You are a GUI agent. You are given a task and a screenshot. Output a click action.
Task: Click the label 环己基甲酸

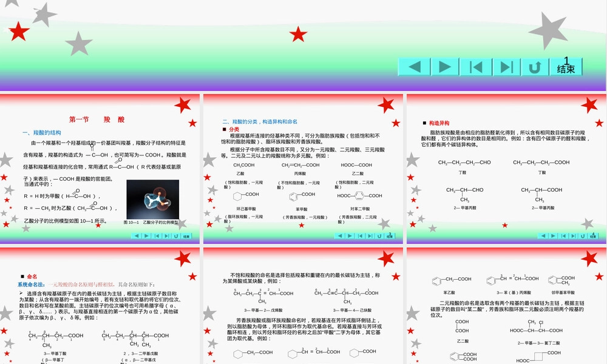246,209
